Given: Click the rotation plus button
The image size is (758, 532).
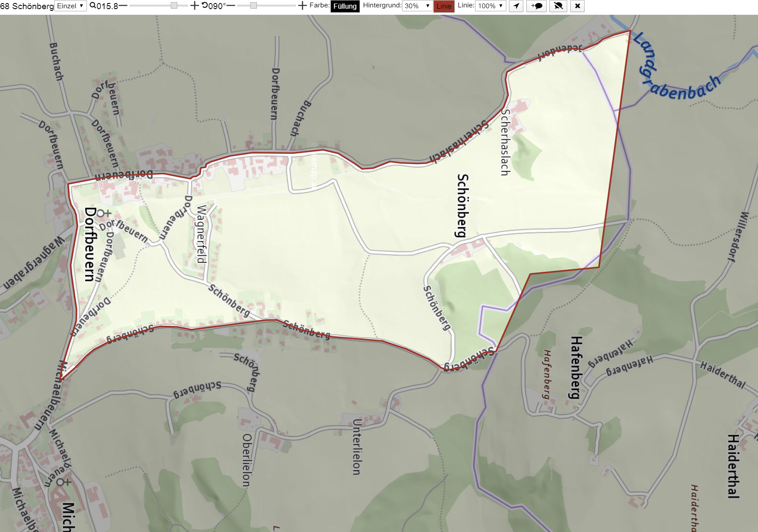Looking at the screenshot, I should coord(303,6).
